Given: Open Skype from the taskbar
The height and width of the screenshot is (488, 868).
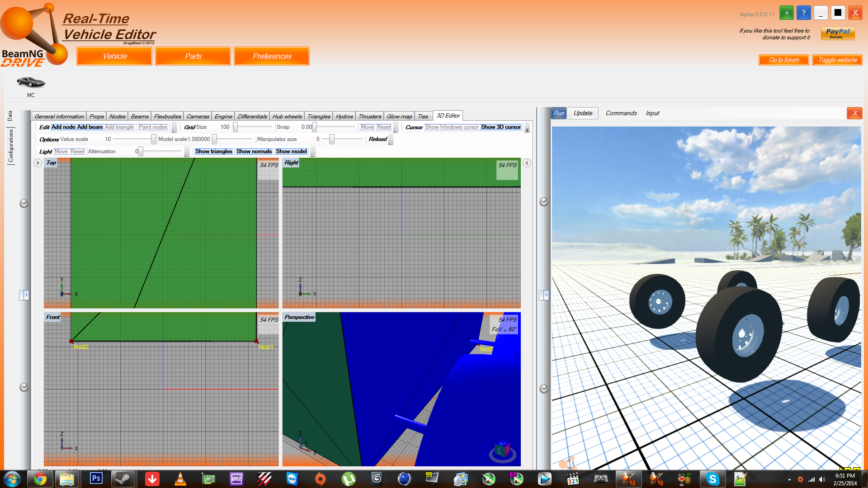Looking at the screenshot, I should tap(712, 479).
